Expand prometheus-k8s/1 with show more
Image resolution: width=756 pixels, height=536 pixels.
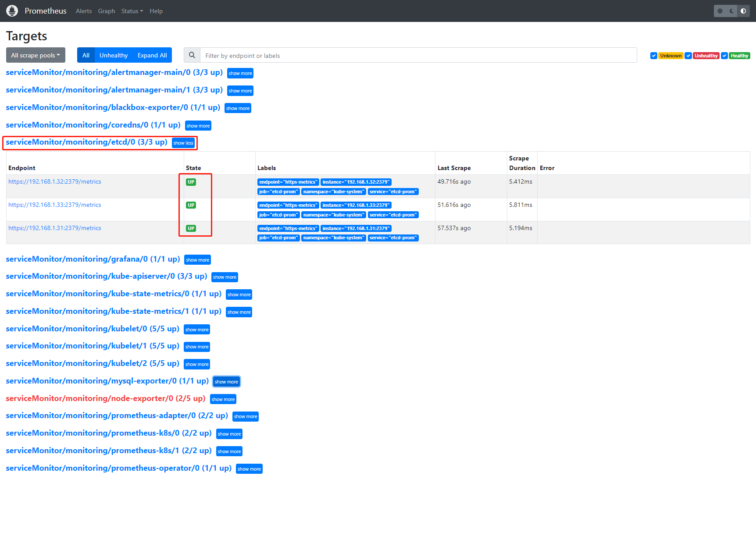[229, 451]
